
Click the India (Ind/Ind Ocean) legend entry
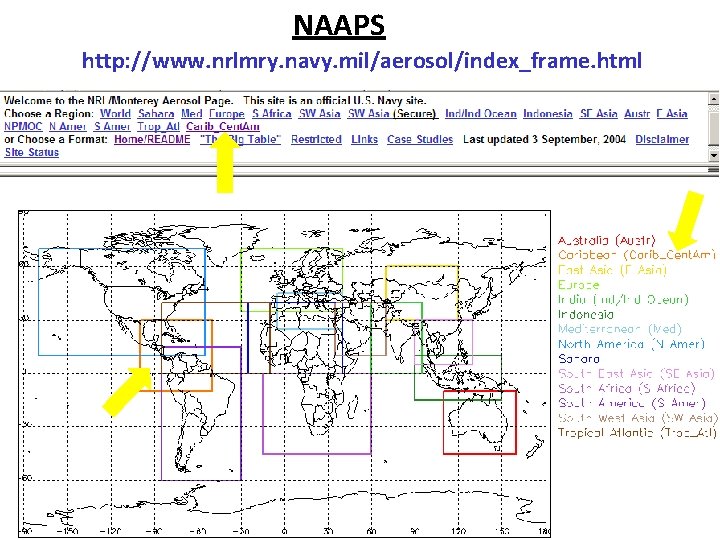tap(623, 299)
